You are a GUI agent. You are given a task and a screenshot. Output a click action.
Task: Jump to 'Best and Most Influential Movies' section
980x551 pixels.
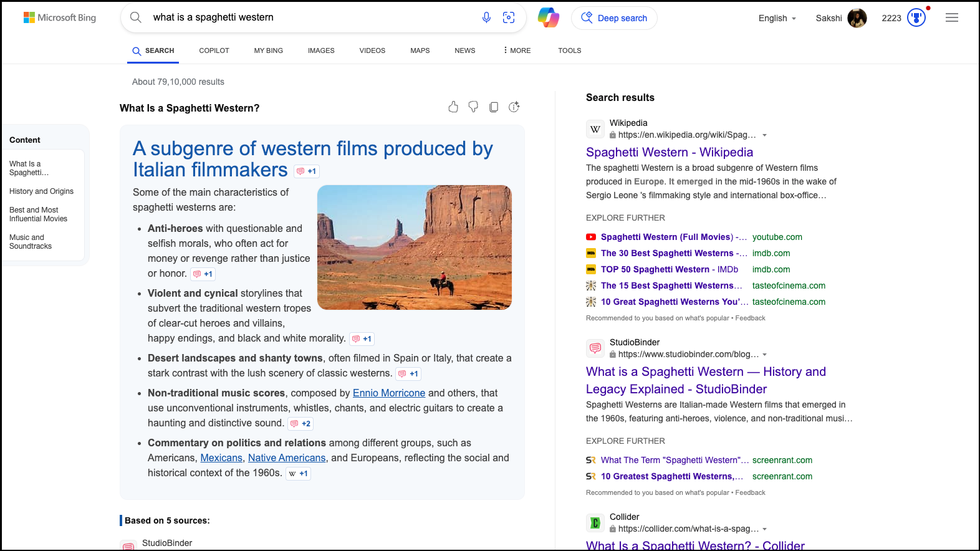[x=39, y=214]
